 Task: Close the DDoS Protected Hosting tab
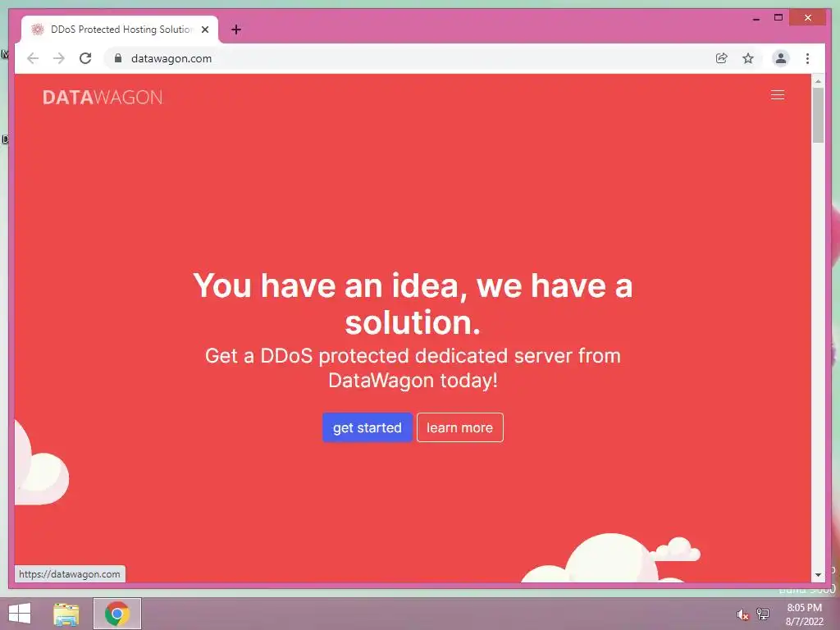[204, 30]
